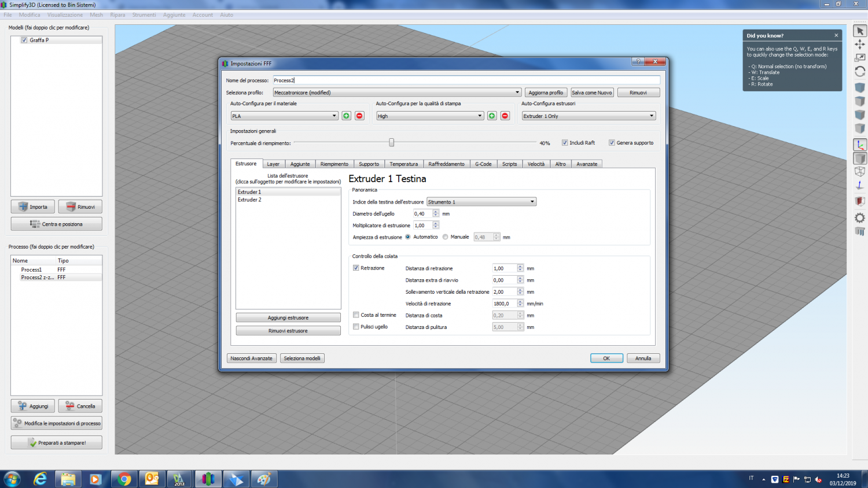Viewport: 868px width, 488px height.
Task: Select the translate (move arrows) tool
Action: pos(860,45)
